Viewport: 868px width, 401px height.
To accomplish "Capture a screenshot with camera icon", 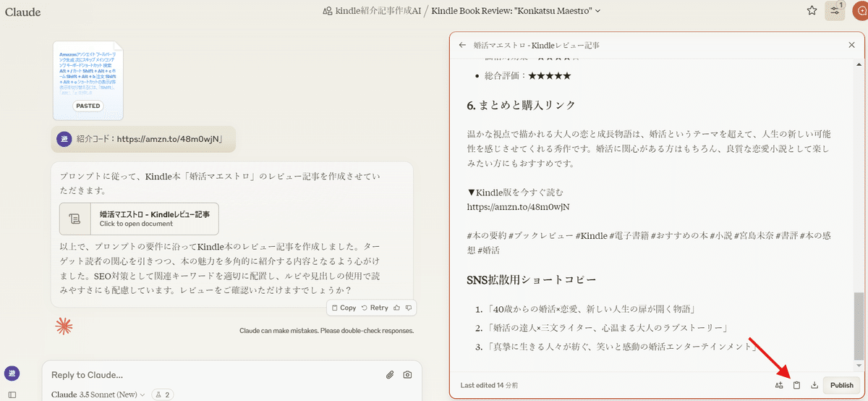I will [408, 375].
